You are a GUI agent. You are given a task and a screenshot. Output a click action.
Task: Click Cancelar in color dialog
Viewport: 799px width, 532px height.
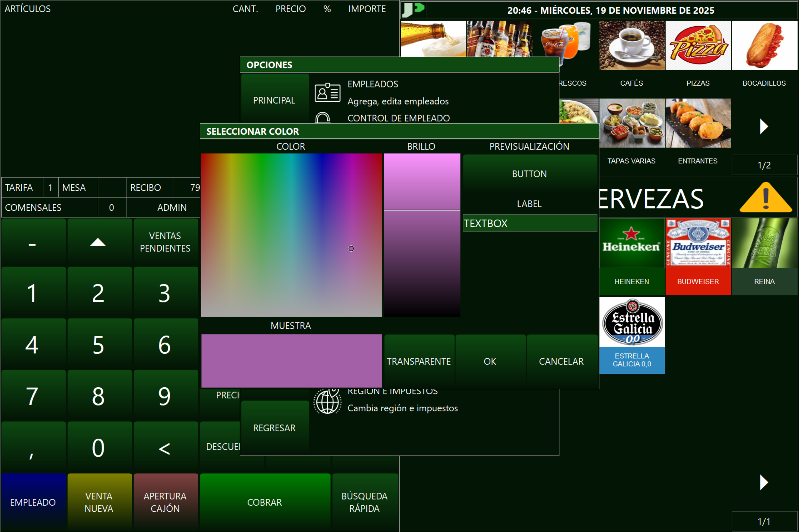coord(561,361)
